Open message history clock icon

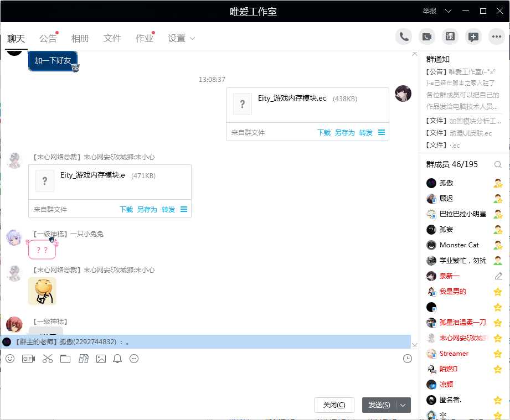click(x=407, y=359)
